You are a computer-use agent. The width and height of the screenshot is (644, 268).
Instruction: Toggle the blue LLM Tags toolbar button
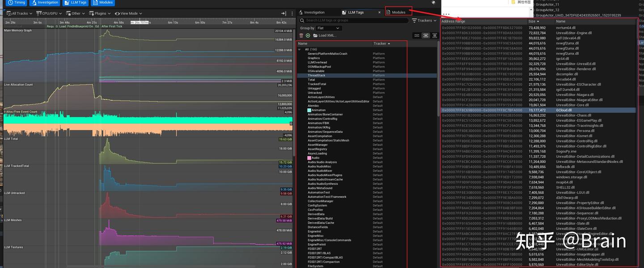(x=75, y=3)
